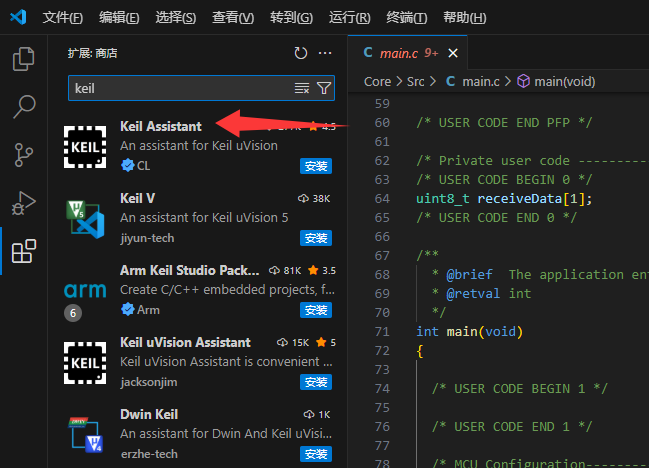
Task: Install the Keil uVision Assistant extension
Action: 316,382
